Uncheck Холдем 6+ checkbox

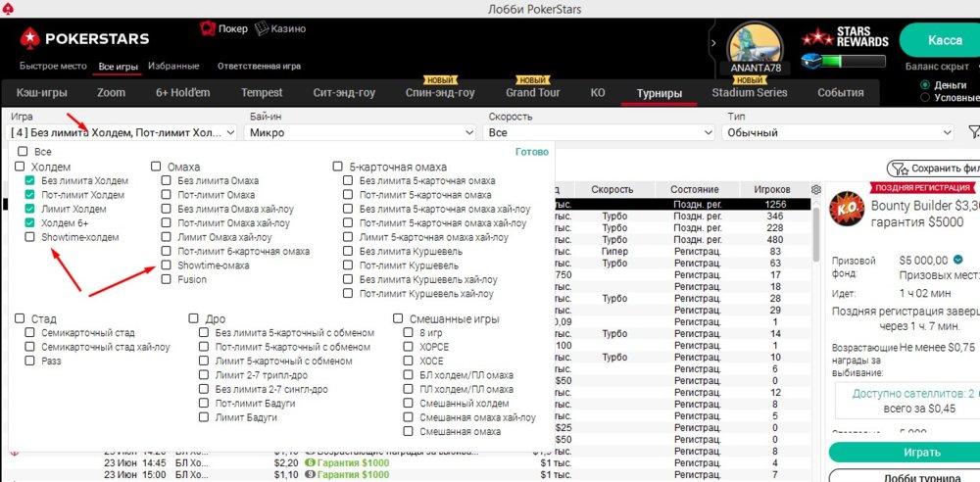(30, 222)
